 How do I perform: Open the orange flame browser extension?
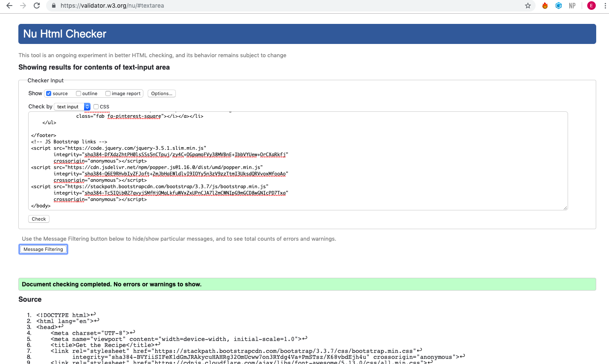[x=545, y=6]
